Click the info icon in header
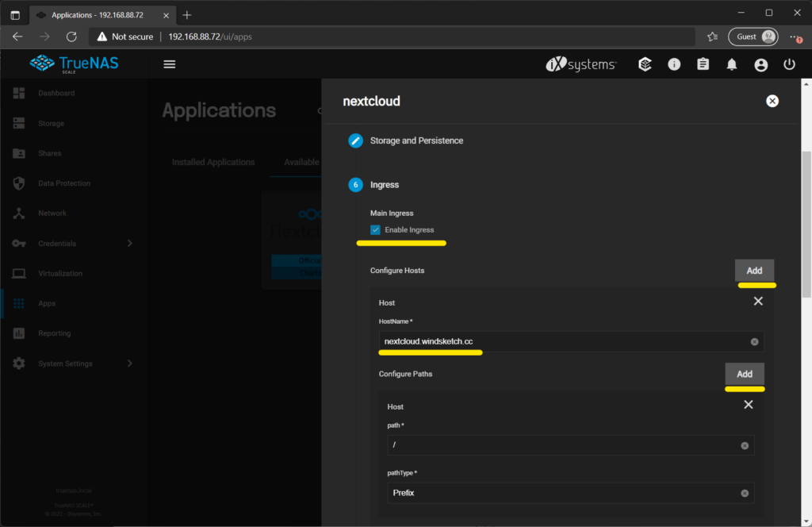Screen dimensions: 812x527 click(x=674, y=65)
